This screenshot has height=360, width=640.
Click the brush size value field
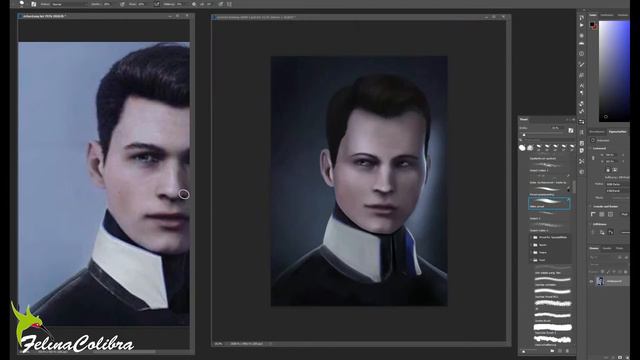[x=555, y=128]
